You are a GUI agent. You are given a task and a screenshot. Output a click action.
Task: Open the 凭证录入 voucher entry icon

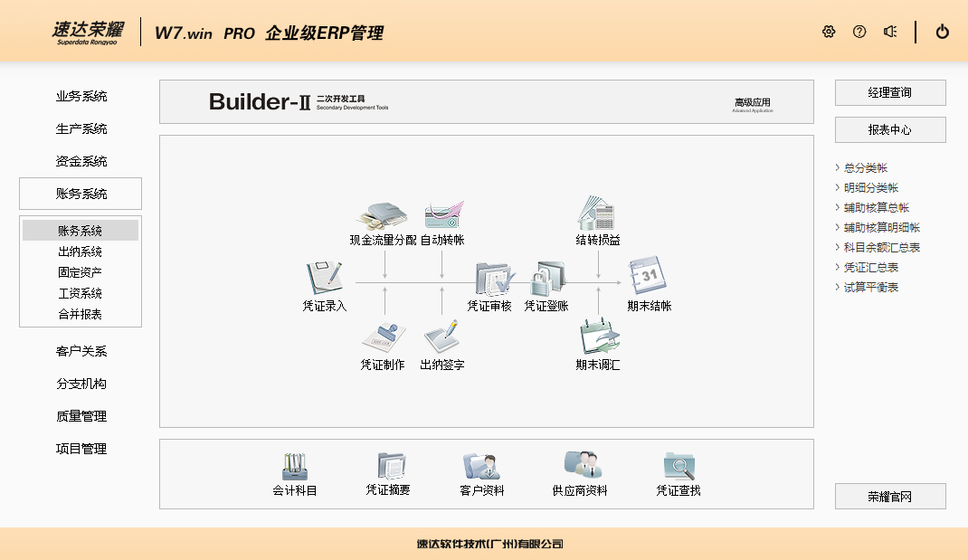[324, 279]
